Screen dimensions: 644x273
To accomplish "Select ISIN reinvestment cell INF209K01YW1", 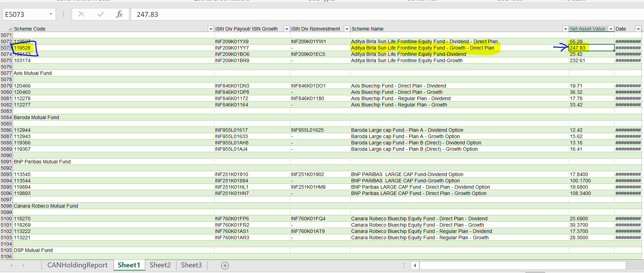I will (x=320, y=41).
